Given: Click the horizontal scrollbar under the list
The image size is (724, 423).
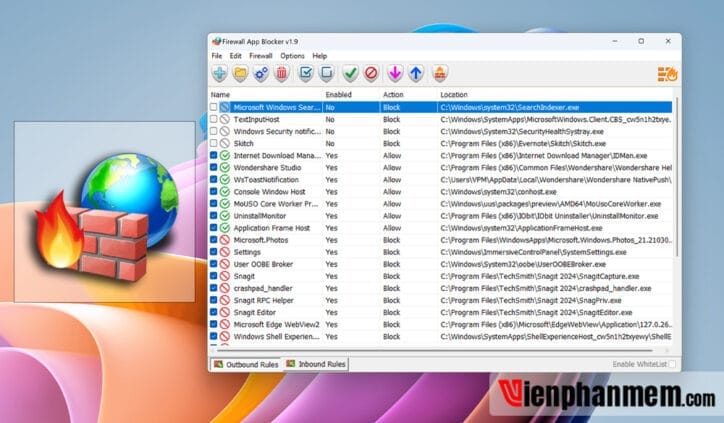Looking at the screenshot, I should click(434, 350).
